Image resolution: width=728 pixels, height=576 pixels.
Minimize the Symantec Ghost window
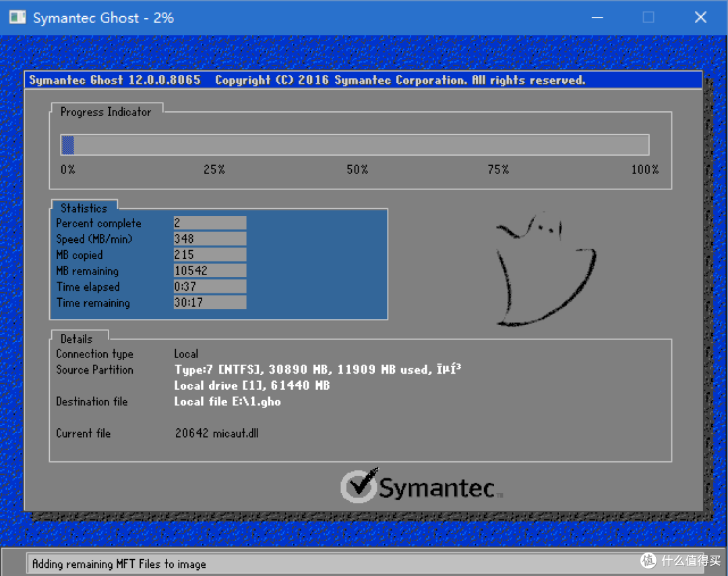point(597,18)
